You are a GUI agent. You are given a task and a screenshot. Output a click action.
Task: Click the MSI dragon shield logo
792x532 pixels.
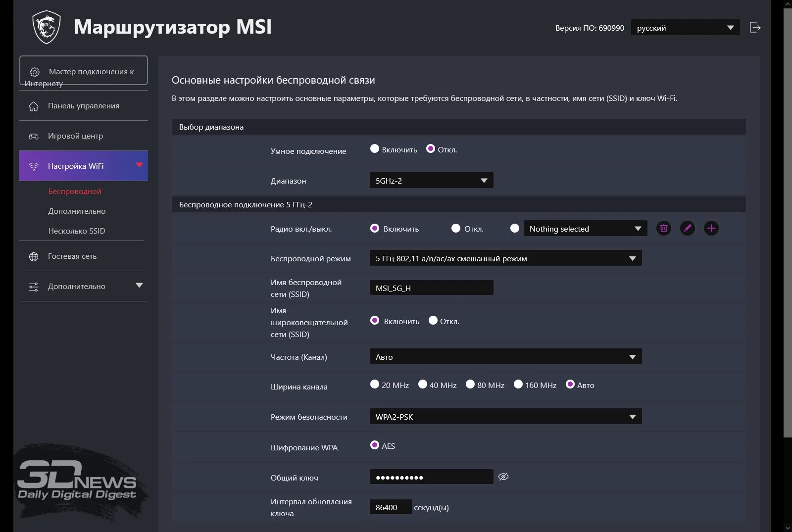pos(47,27)
